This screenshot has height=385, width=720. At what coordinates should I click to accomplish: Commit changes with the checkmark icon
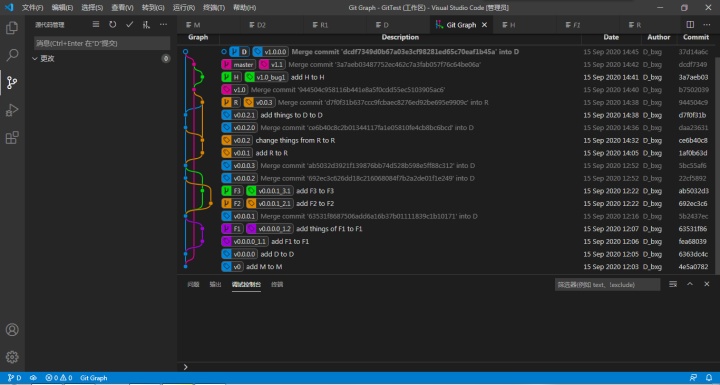coord(129,24)
